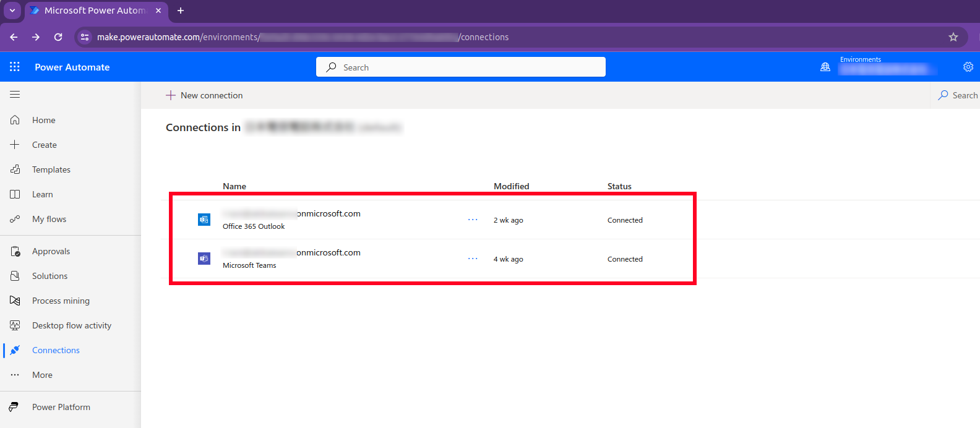Viewport: 980px width, 428px height.
Task: Click New connection button
Action: [x=204, y=95]
